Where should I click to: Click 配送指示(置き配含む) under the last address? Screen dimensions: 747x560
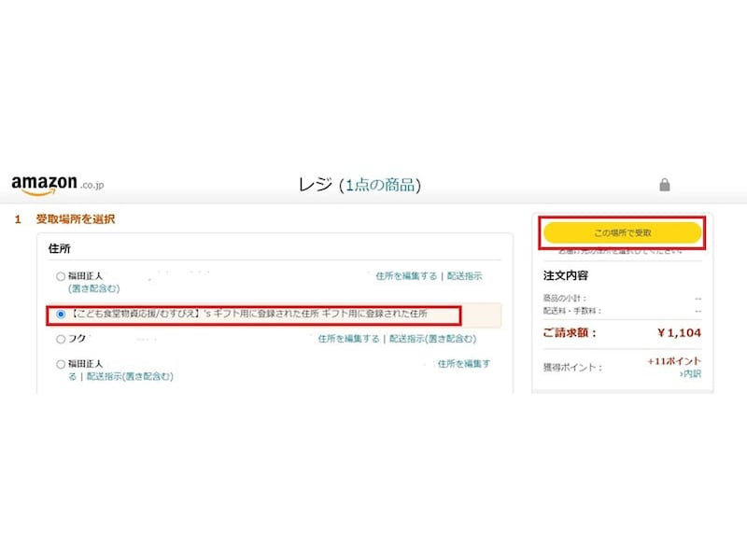(131, 376)
